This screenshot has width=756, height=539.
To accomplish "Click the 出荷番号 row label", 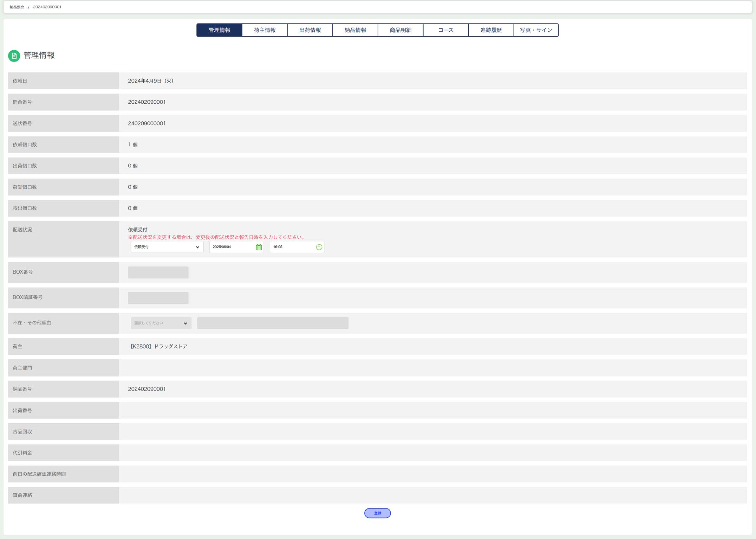I will [22, 410].
